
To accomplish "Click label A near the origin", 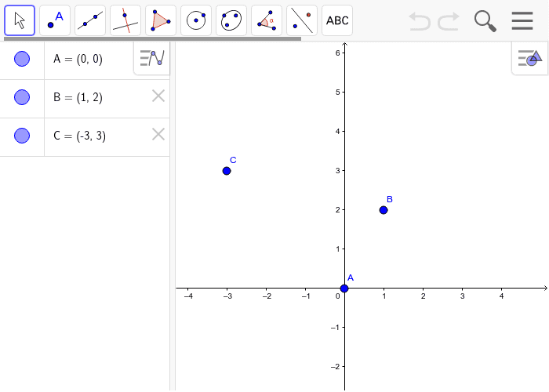I will click(351, 278).
